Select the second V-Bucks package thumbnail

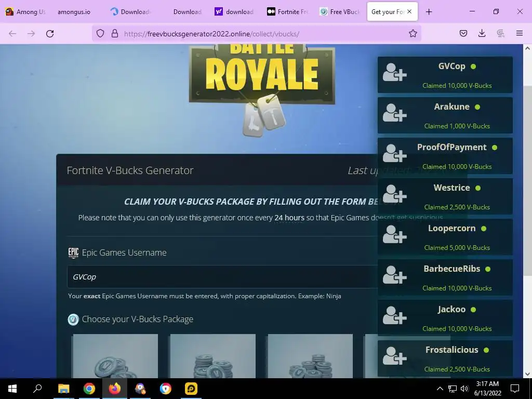click(x=212, y=356)
